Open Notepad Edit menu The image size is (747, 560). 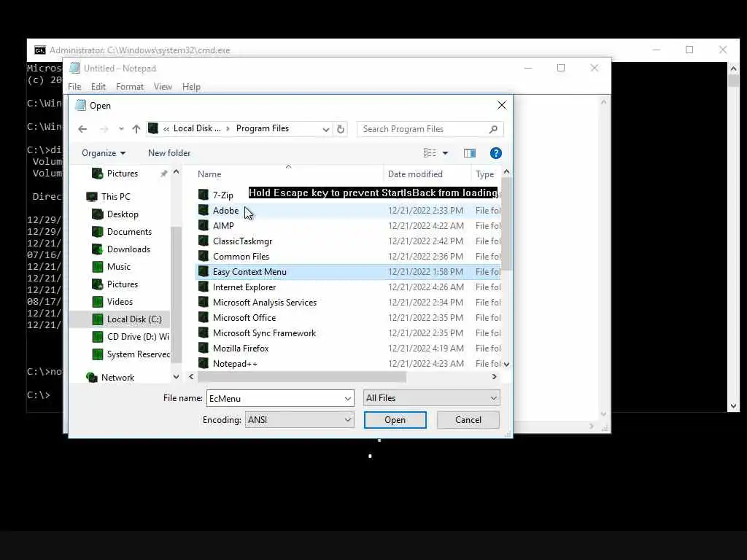tap(98, 87)
